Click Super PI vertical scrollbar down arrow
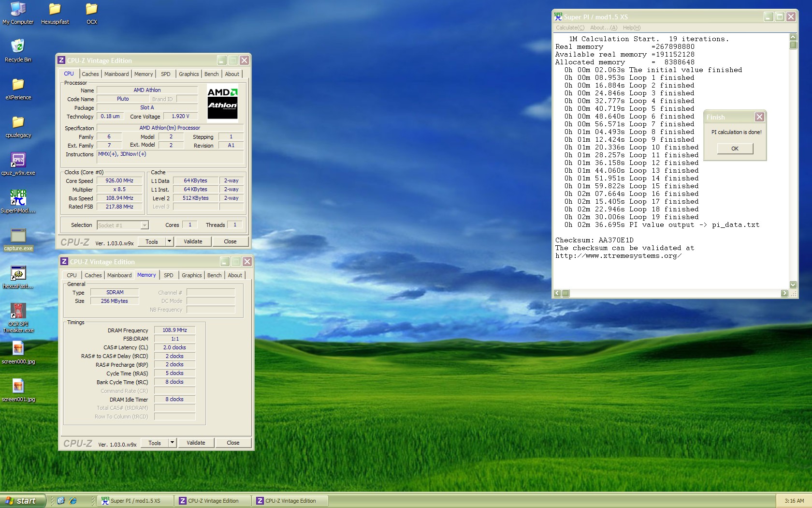This screenshot has height=508, width=812. [x=793, y=284]
